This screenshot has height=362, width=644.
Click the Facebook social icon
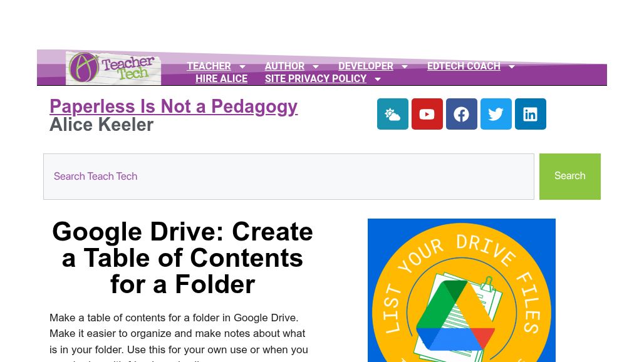(x=461, y=114)
